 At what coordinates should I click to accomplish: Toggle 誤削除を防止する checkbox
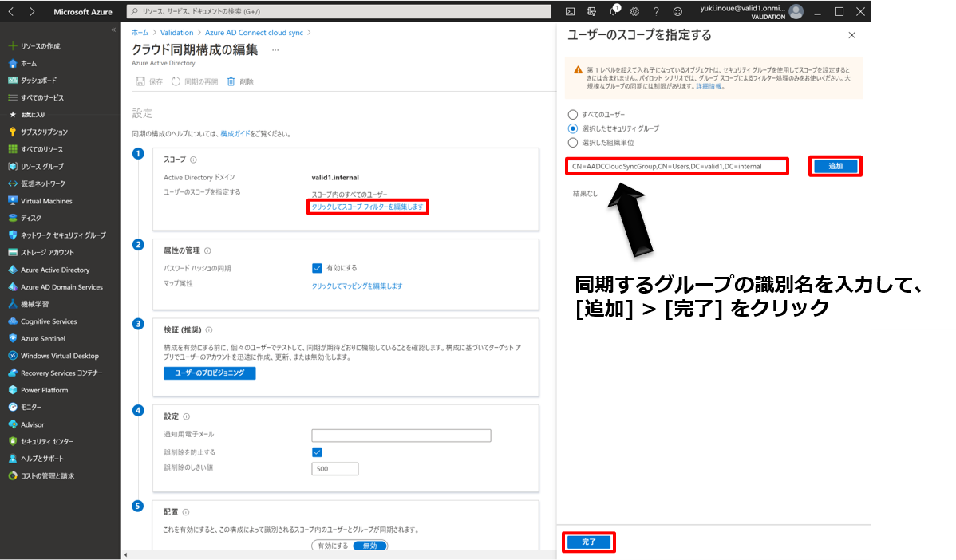coord(317,452)
